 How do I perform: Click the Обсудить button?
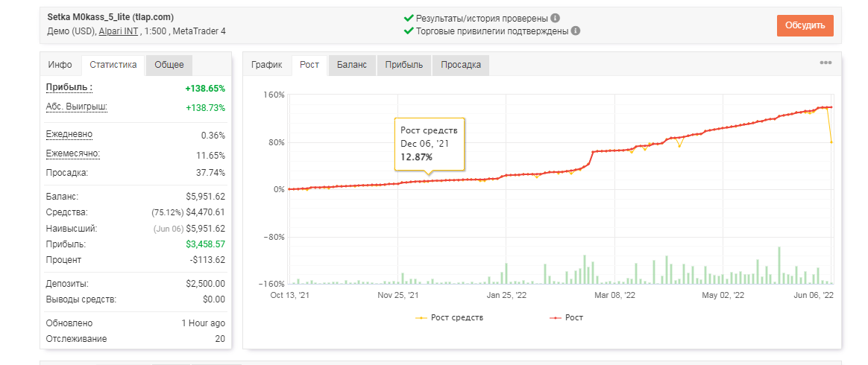click(x=805, y=25)
